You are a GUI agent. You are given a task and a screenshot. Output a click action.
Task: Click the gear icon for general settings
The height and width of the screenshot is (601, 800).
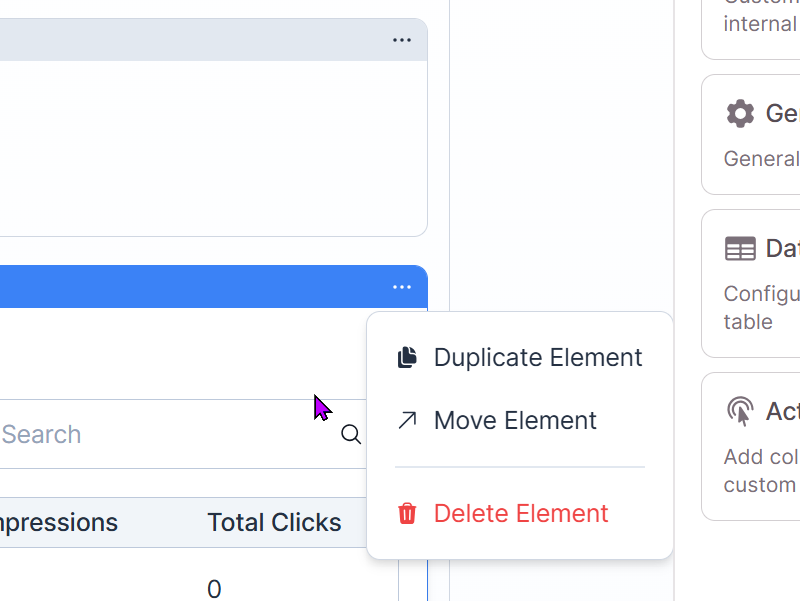(x=740, y=113)
